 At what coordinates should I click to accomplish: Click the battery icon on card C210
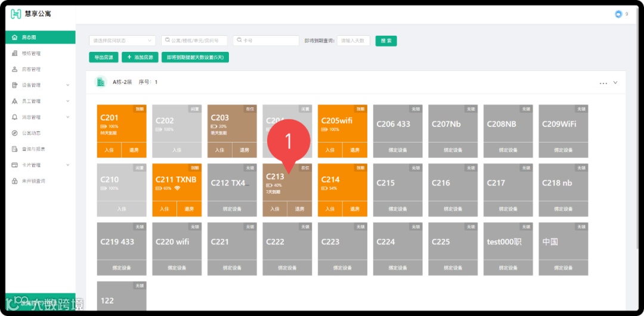[103, 188]
